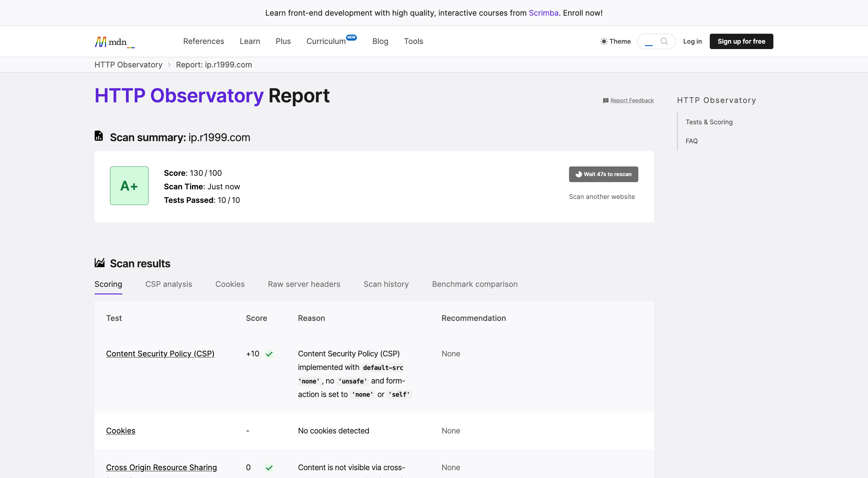Click the MDN logo icon

[x=100, y=42]
